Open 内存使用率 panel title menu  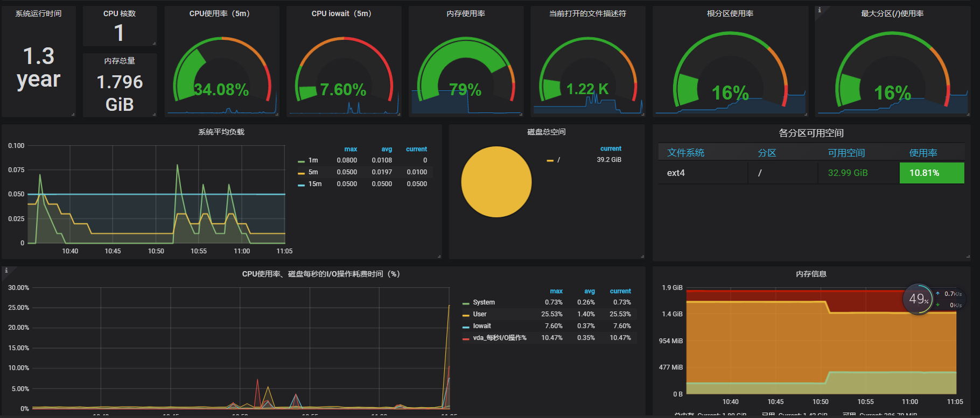[466, 13]
